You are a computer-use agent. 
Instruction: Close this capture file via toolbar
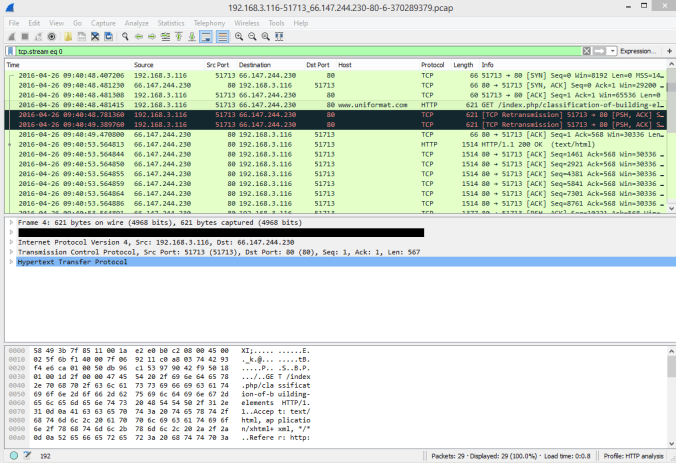click(x=95, y=37)
